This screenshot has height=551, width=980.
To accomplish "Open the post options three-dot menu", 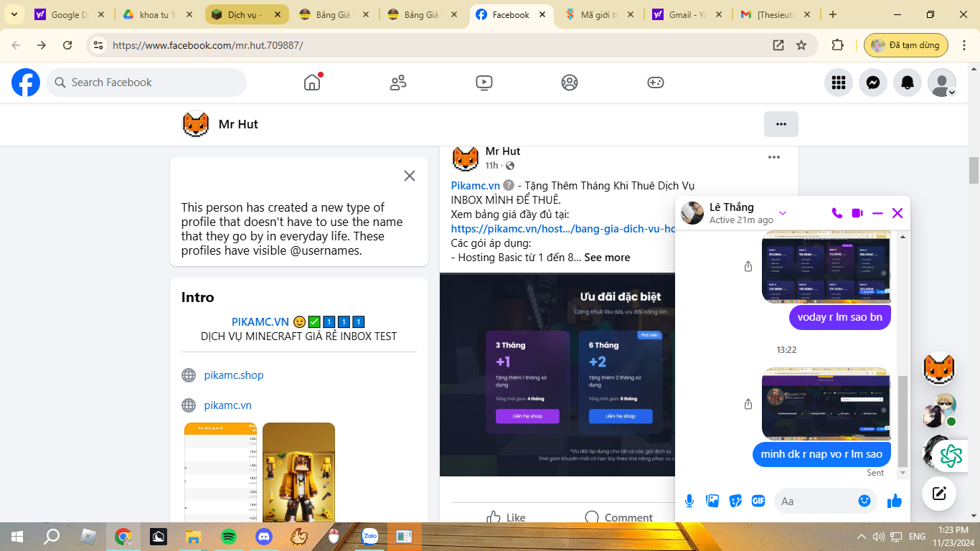I will coord(774,157).
